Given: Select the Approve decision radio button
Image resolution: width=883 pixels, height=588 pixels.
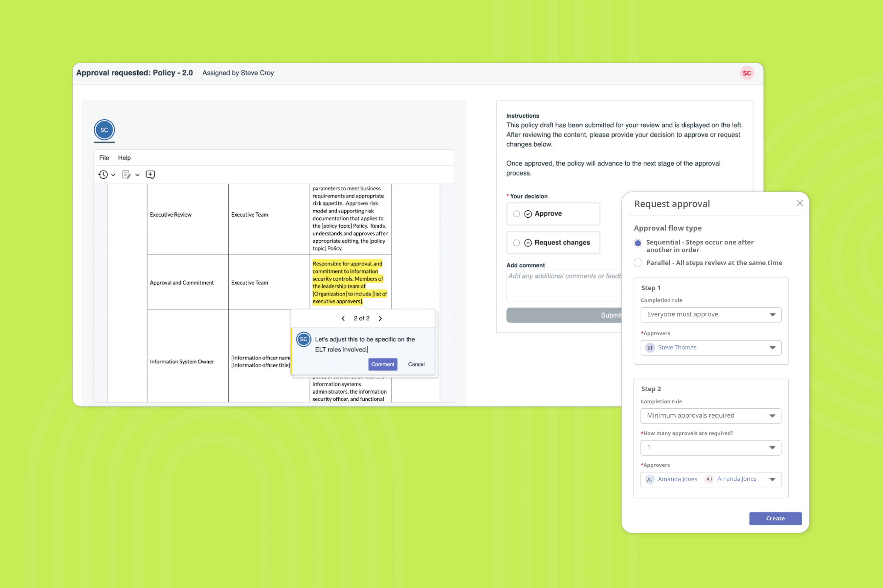Looking at the screenshot, I should tap(516, 214).
